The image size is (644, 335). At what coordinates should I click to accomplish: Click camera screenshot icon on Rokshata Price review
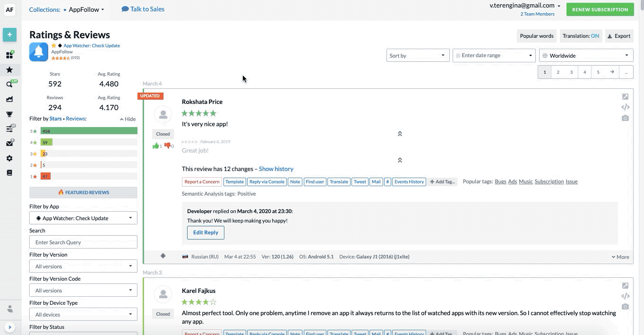[x=625, y=118]
